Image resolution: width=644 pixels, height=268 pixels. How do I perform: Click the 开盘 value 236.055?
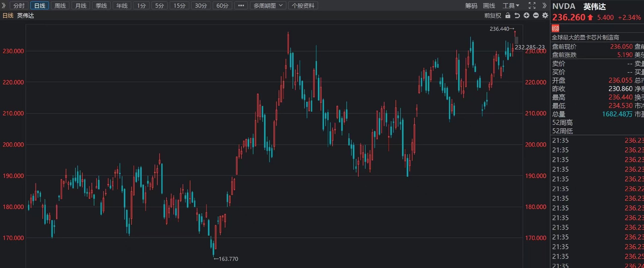point(620,80)
